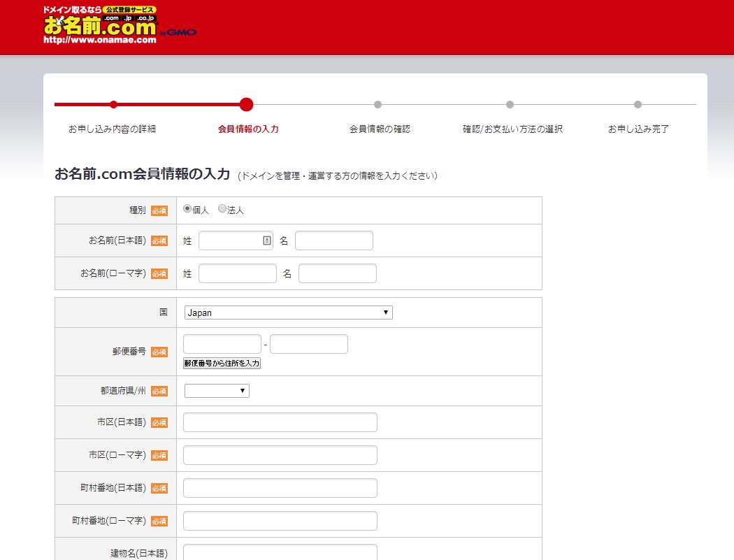
Task: Focus the Japanese surname (姓) input field
Action: [236, 240]
